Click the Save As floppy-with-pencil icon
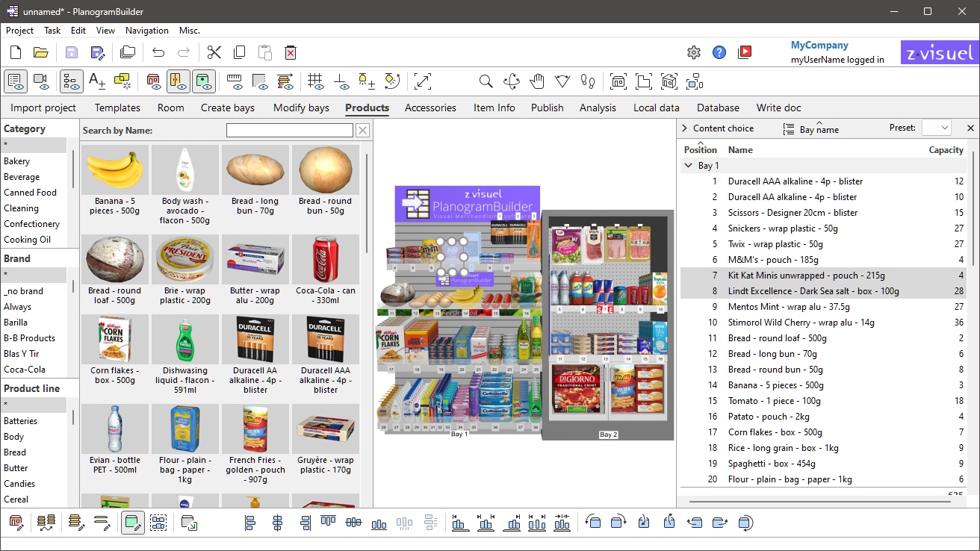The width and height of the screenshot is (980, 551). tap(97, 52)
